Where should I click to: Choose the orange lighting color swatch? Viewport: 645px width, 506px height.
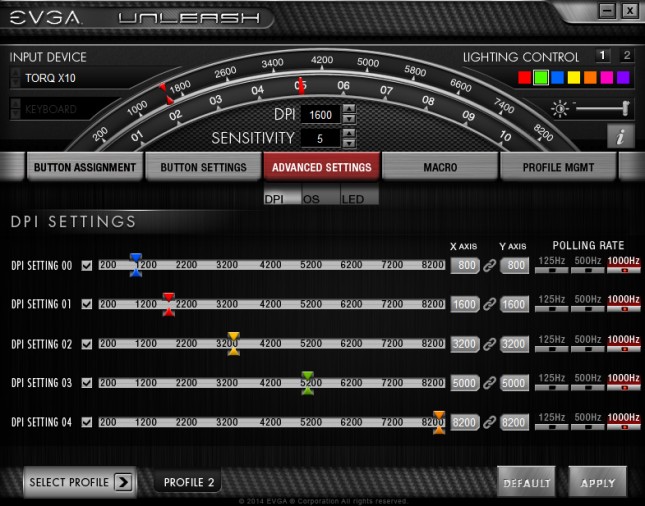(590, 77)
